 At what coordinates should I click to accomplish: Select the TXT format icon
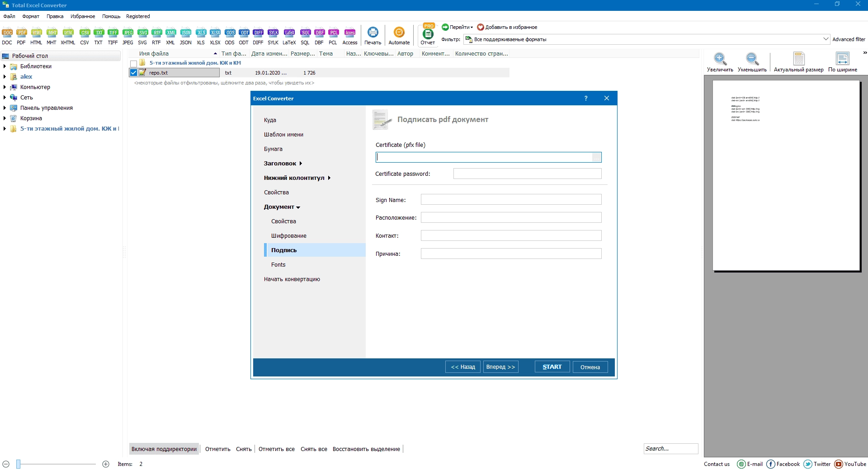[99, 36]
